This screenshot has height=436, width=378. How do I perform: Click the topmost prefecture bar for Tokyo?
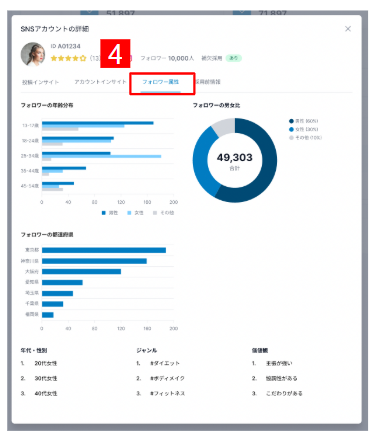coord(104,250)
